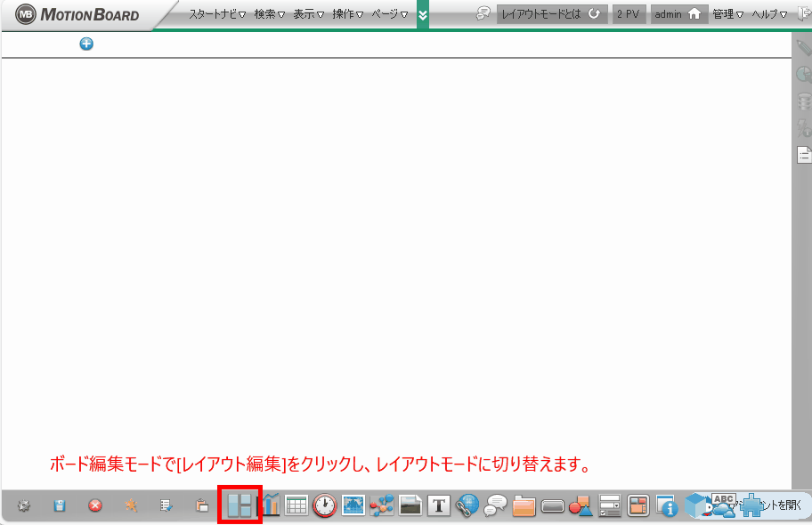The width and height of the screenshot is (812, 525).
Task: Click the blue save disk icon
Action: [x=60, y=505]
